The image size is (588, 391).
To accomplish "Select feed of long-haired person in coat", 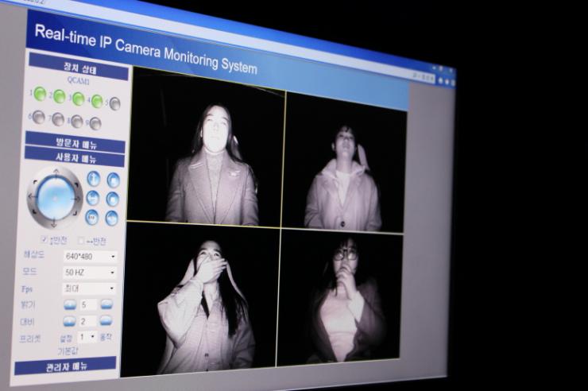I will (207, 148).
